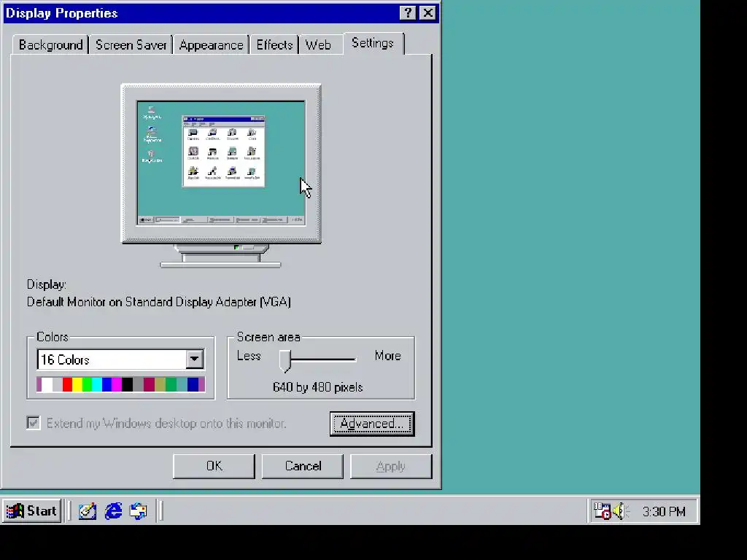747x560 pixels.
Task: Go to the Effects tab
Action: tap(274, 44)
